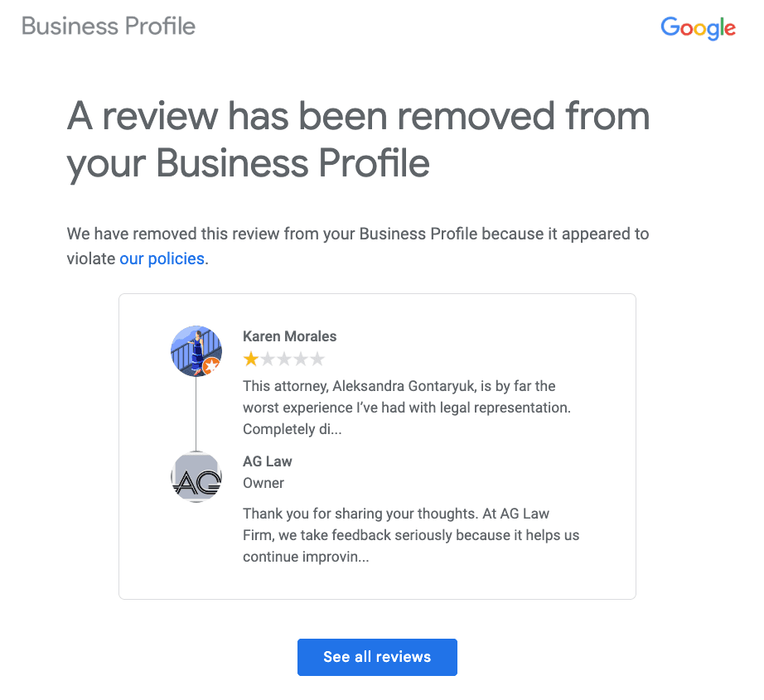Select the second star in the rating

click(x=267, y=360)
